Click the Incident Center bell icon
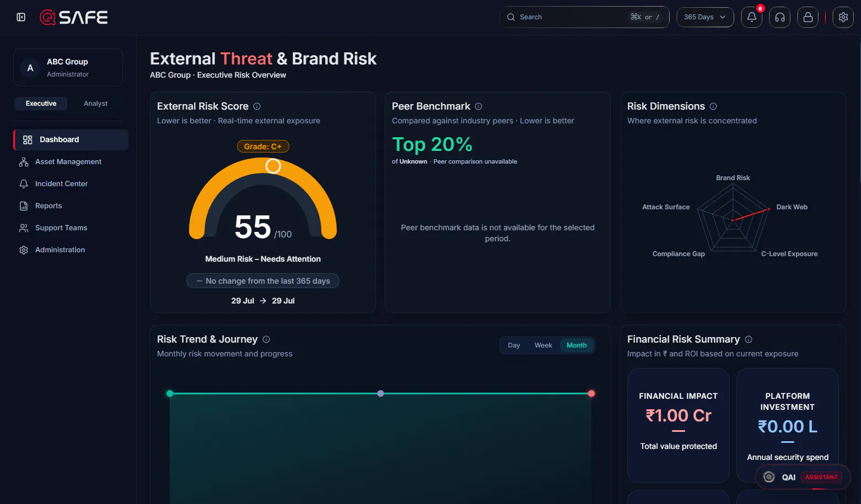The width and height of the screenshot is (861, 504). tap(24, 184)
